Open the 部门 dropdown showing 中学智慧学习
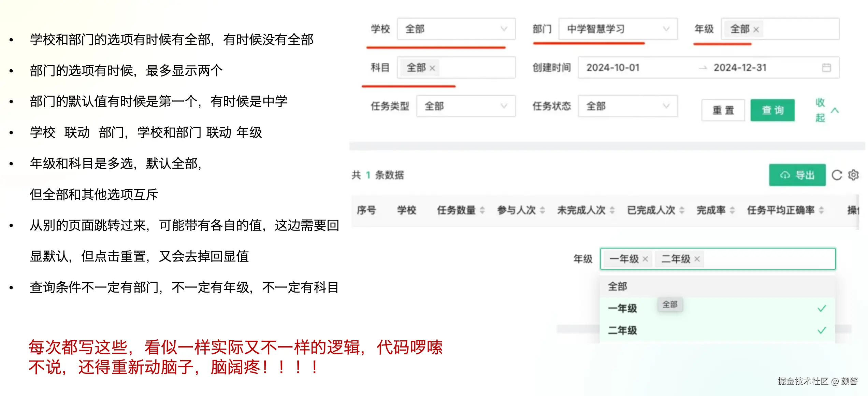The height and width of the screenshot is (396, 868). (618, 29)
